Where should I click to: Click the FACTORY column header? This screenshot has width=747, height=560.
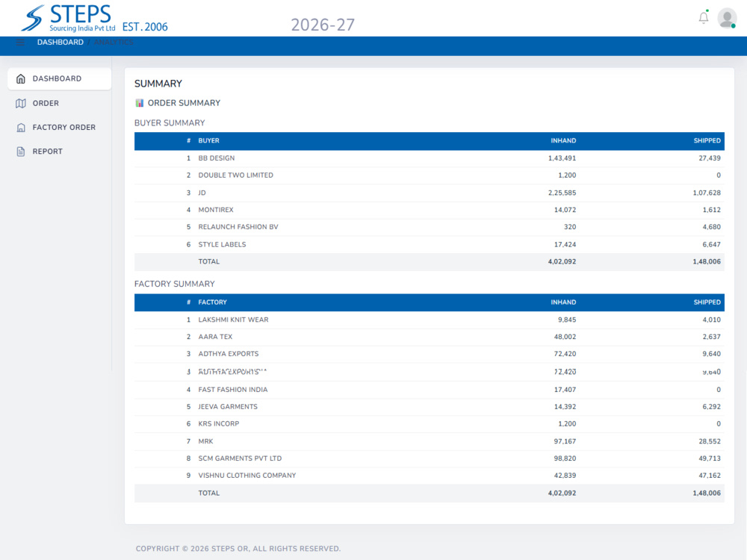212,302
